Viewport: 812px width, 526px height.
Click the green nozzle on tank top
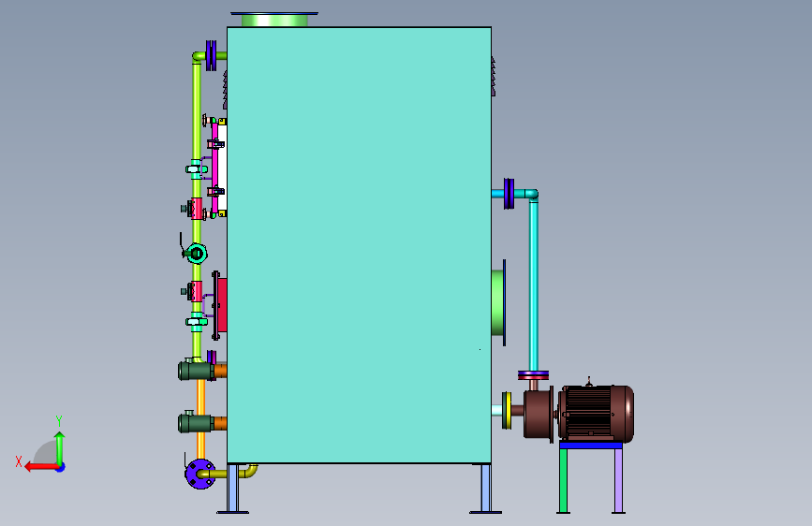tap(274, 20)
